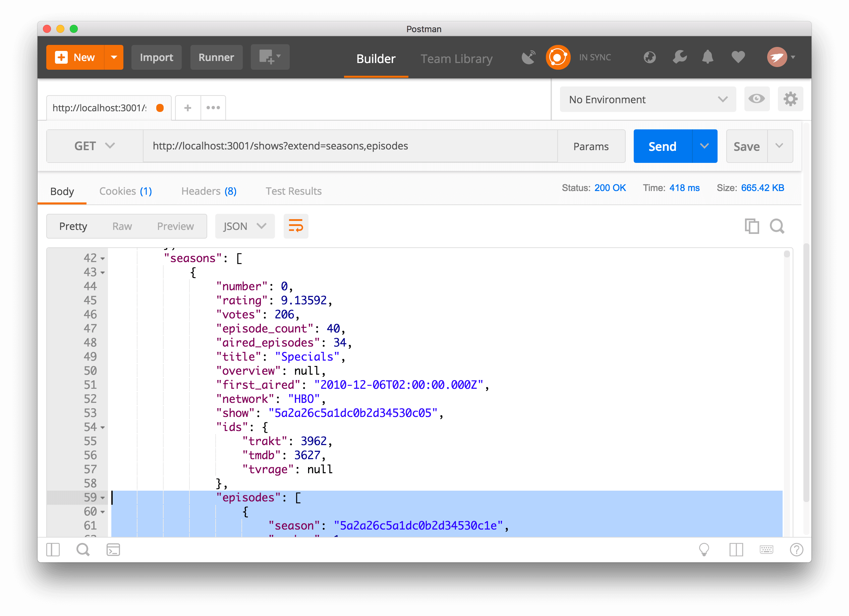Open keyboard shortcuts from status bar
The image size is (849, 616).
coord(767,550)
